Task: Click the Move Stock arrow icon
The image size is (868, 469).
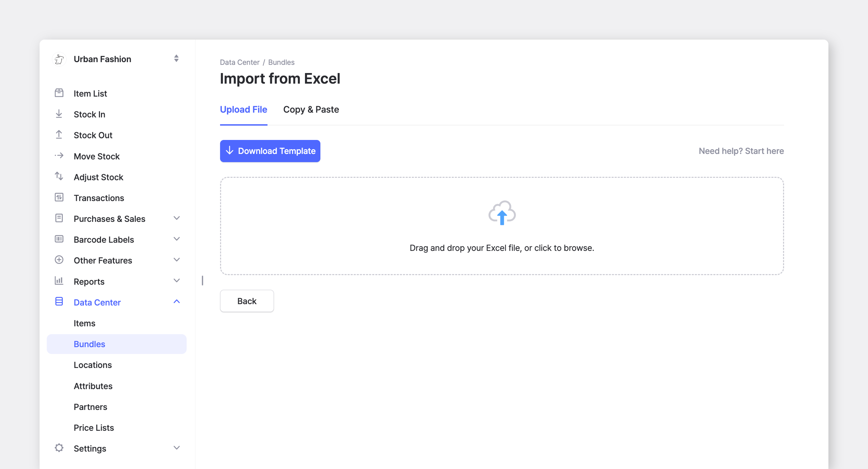Action: tap(59, 156)
